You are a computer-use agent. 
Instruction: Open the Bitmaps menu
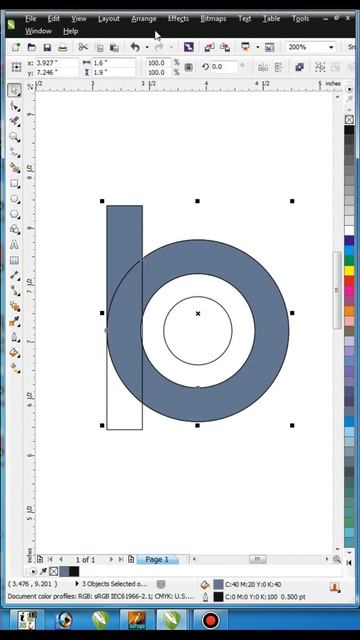click(x=213, y=19)
